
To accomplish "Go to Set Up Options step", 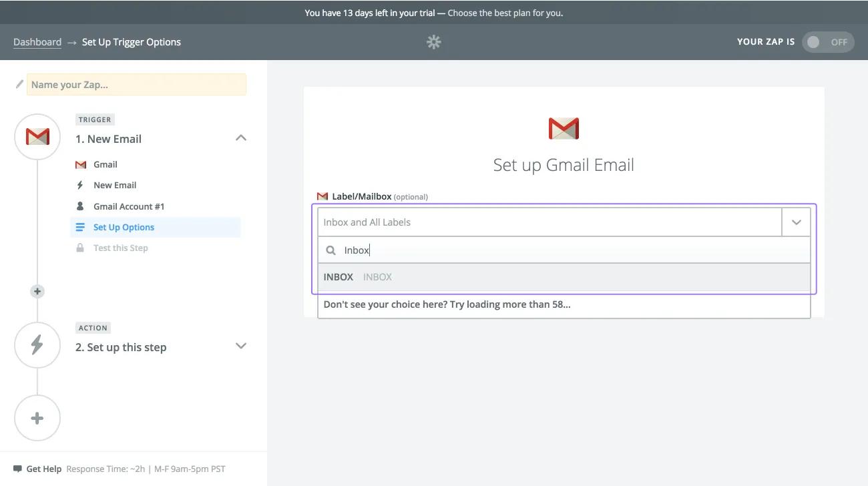I will tap(124, 227).
